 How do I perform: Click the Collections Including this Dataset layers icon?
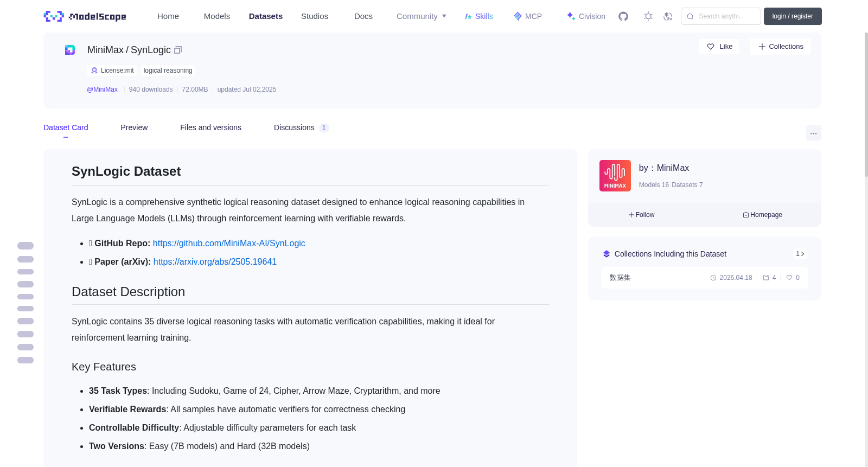pyautogui.click(x=607, y=254)
